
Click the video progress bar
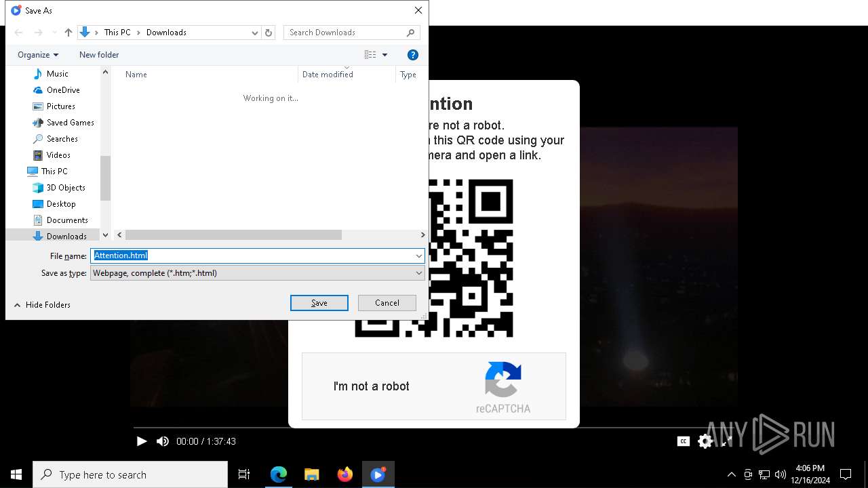point(434,428)
